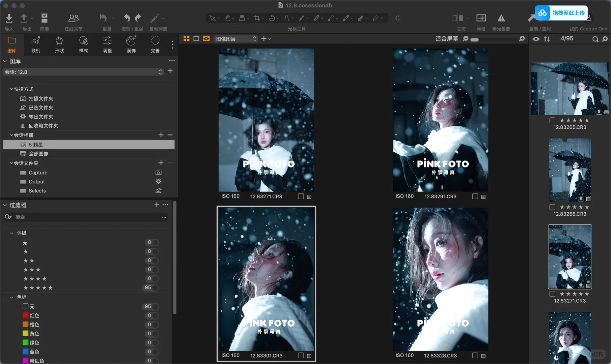The width and height of the screenshot is (611, 364).
Task: Collapse the Session Albums (会话相册) section
Action: 11,135
